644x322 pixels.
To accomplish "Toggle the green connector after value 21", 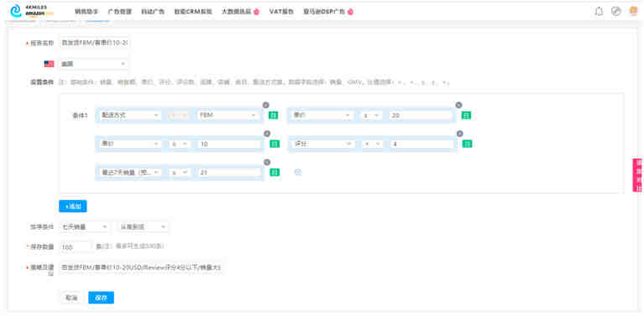I will click(x=275, y=172).
